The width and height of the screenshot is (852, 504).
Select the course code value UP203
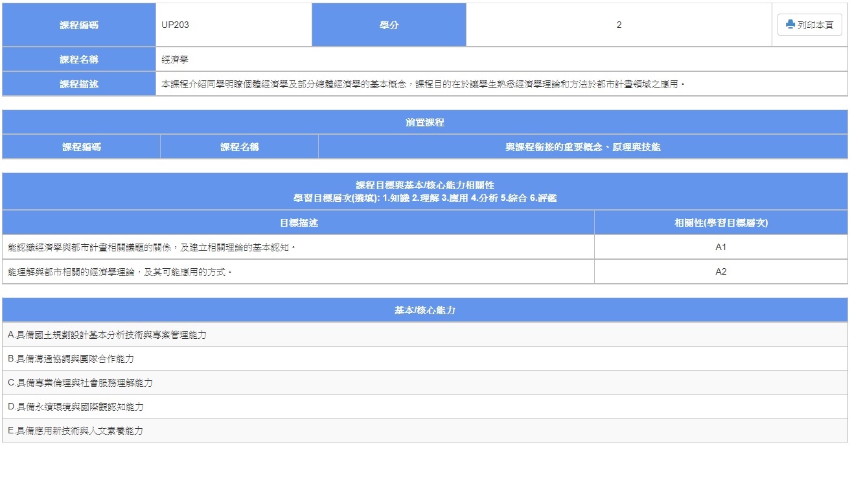[175, 25]
